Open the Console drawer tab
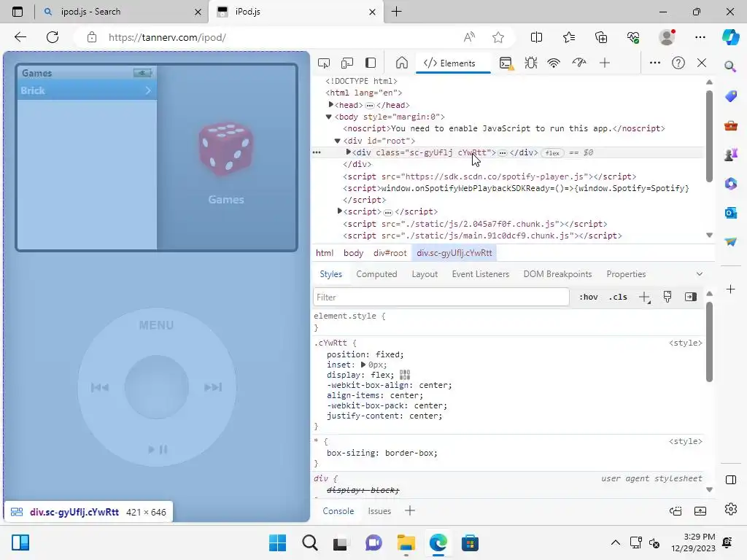This screenshot has width=747, height=560. (338, 511)
